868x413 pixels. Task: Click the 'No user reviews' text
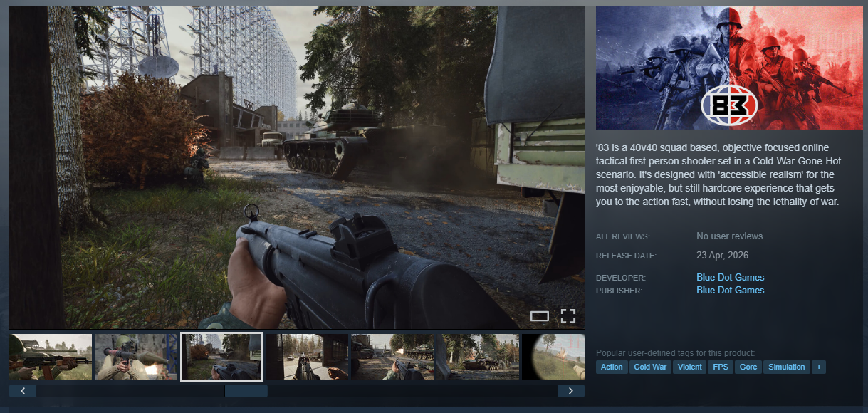[x=729, y=236]
